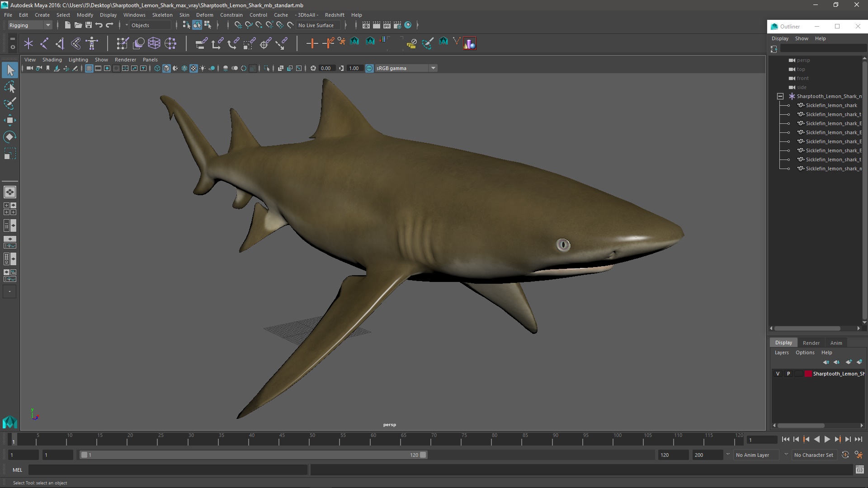Open the Deform menu
This screenshot has width=868, height=488.
pos(204,15)
